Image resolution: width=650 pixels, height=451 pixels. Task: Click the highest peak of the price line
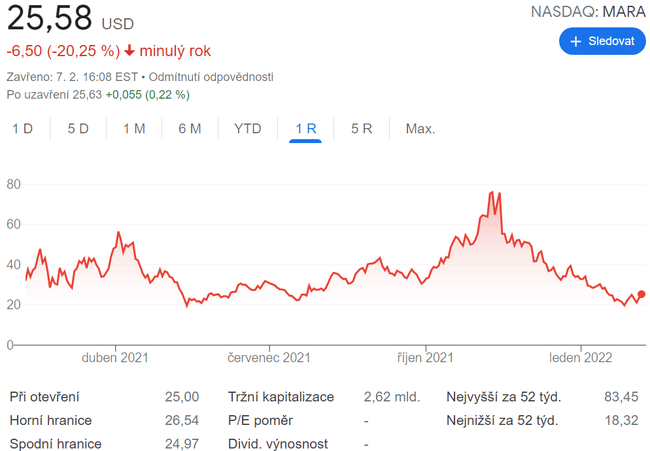(x=491, y=192)
